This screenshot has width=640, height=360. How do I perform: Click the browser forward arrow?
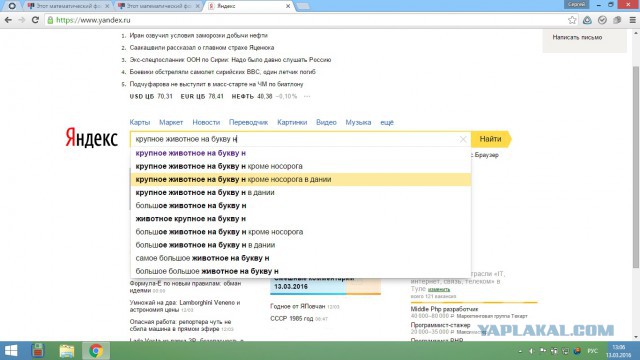pos(21,20)
